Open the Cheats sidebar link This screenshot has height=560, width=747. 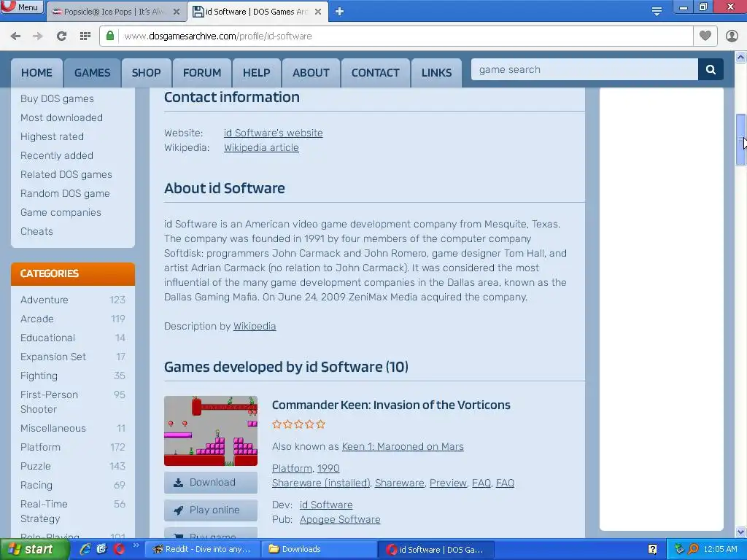click(x=36, y=231)
